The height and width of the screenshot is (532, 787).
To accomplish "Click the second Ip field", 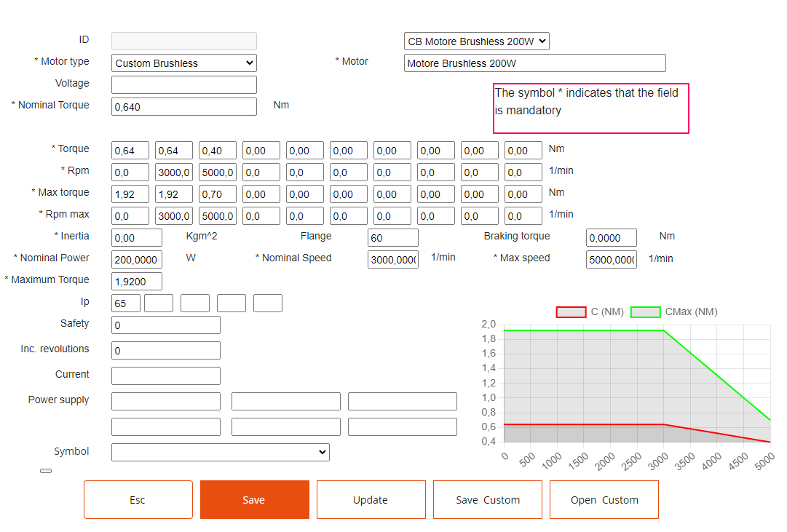I will point(159,303).
